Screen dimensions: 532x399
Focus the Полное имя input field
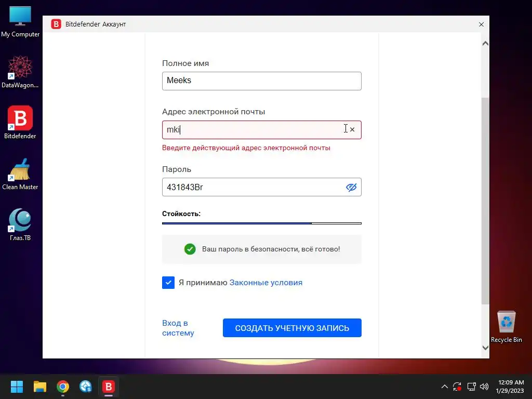pyautogui.click(x=262, y=81)
